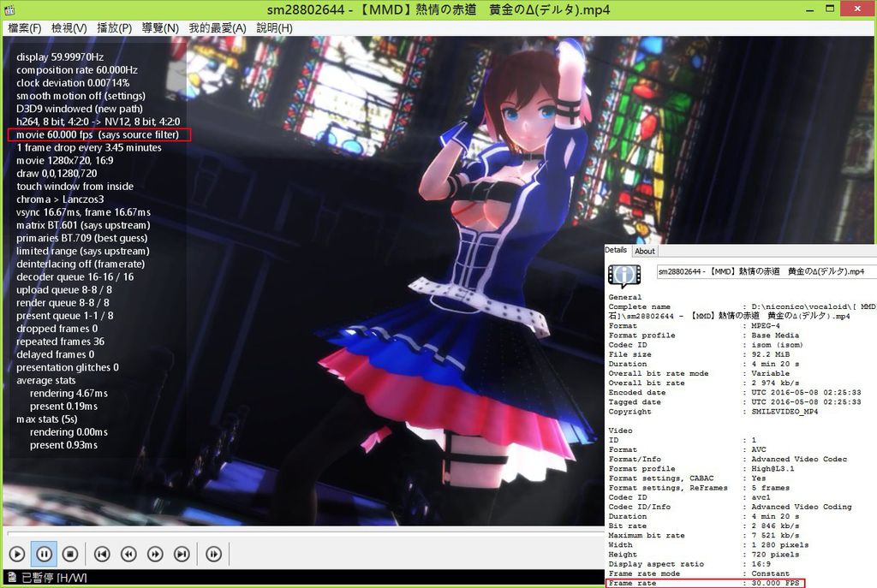Image resolution: width=877 pixels, height=588 pixels.
Task: Open the 檢視(V) menu
Action: pyautogui.click(x=69, y=28)
